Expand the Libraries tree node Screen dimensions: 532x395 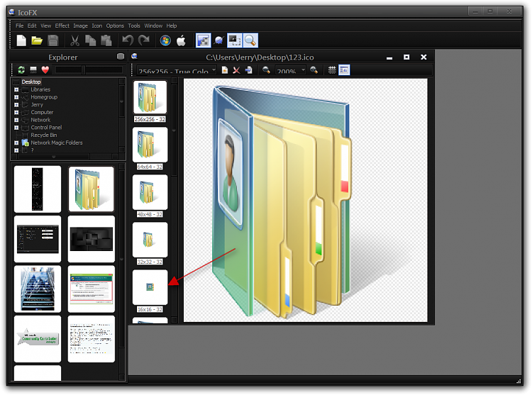coord(16,89)
